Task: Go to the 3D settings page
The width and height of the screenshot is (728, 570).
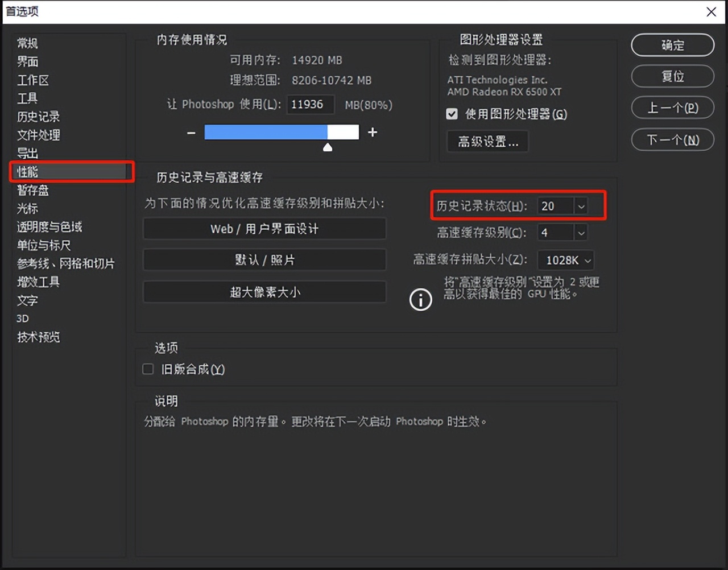Action: [x=23, y=318]
